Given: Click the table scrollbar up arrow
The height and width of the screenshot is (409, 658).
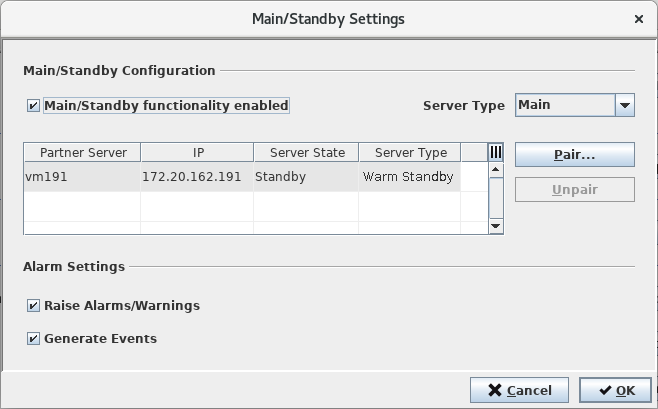Looking at the screenshot, I should pyautogui.click(x=495, y=170).
